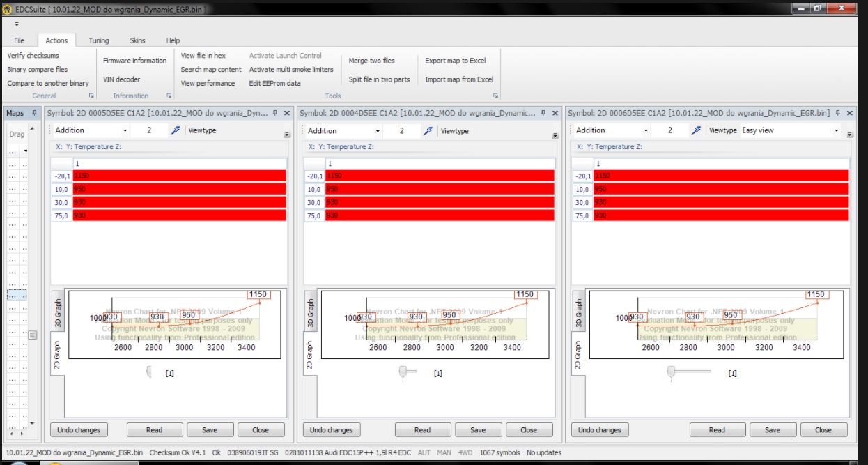This screenshot has width=868, height=465.
Task: Click View file in hex
Action: tap(203, 56)
